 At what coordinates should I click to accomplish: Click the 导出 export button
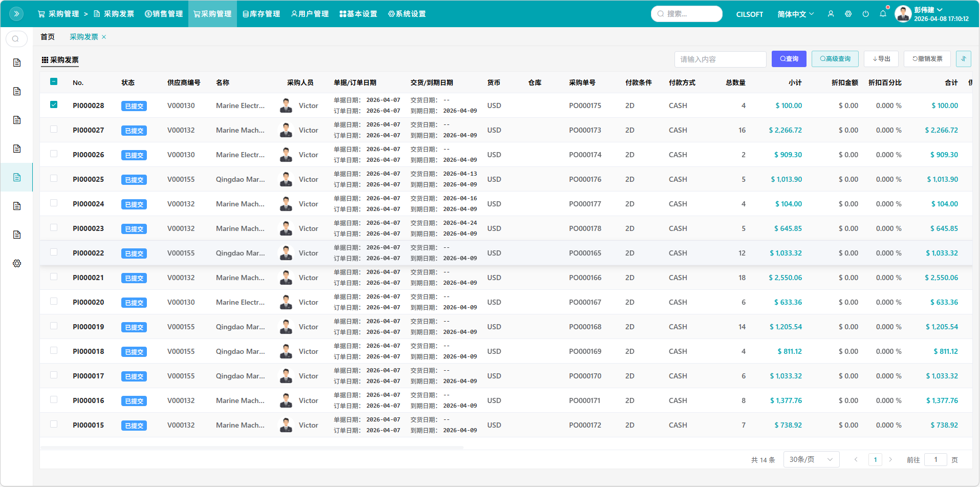[x=881, y=59]
